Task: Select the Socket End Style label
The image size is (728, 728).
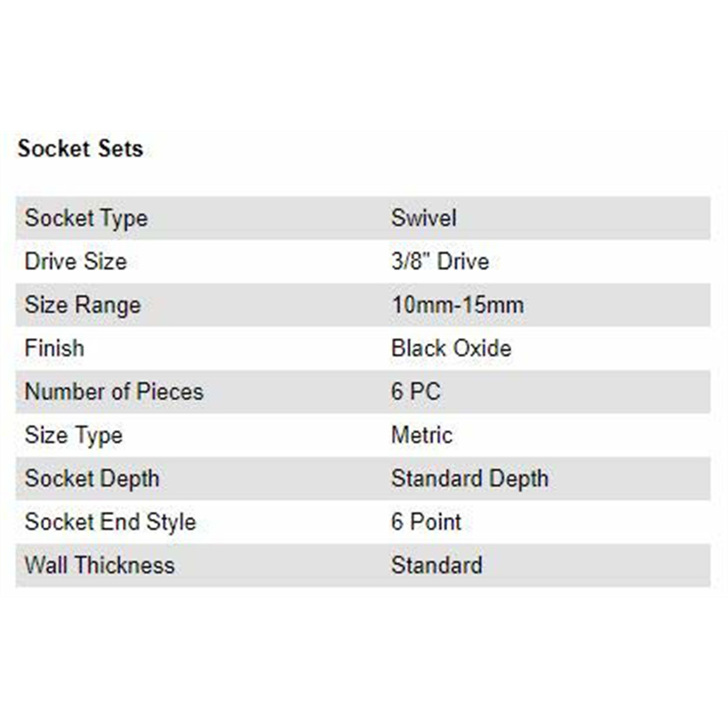Action: [x=110, y=523]
